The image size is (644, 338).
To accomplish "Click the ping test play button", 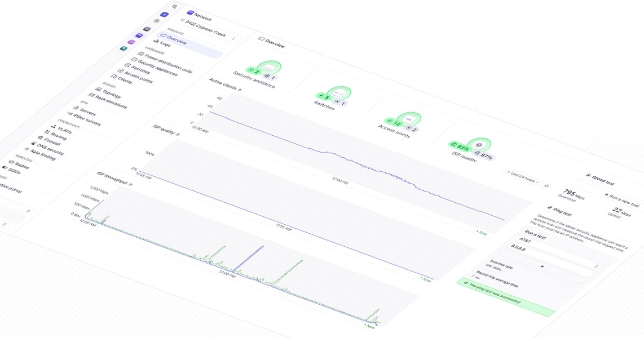I will click(542, 266).
